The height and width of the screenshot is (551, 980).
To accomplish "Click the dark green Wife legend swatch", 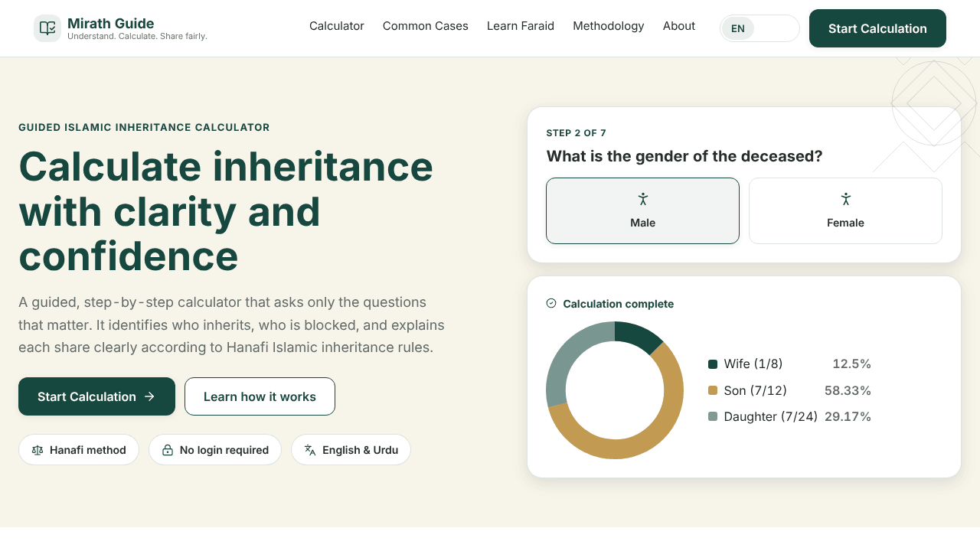I will click(x=713, y=364).
